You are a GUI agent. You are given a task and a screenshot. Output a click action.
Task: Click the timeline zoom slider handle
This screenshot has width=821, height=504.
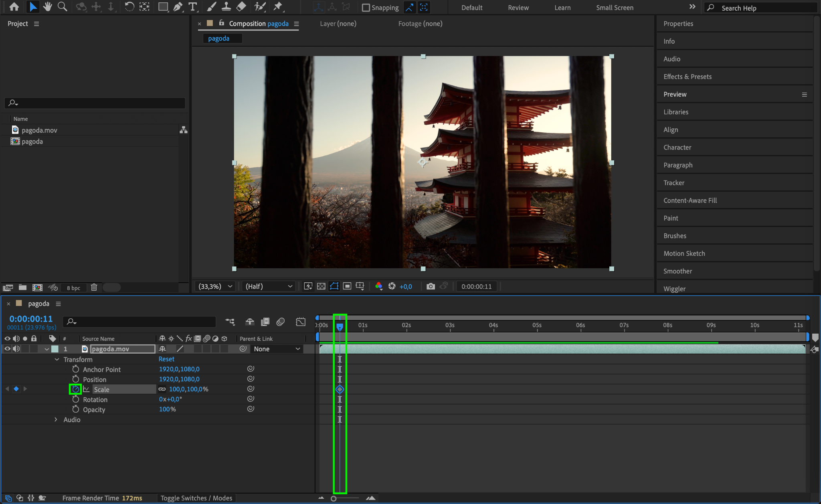tap(334, 498)
